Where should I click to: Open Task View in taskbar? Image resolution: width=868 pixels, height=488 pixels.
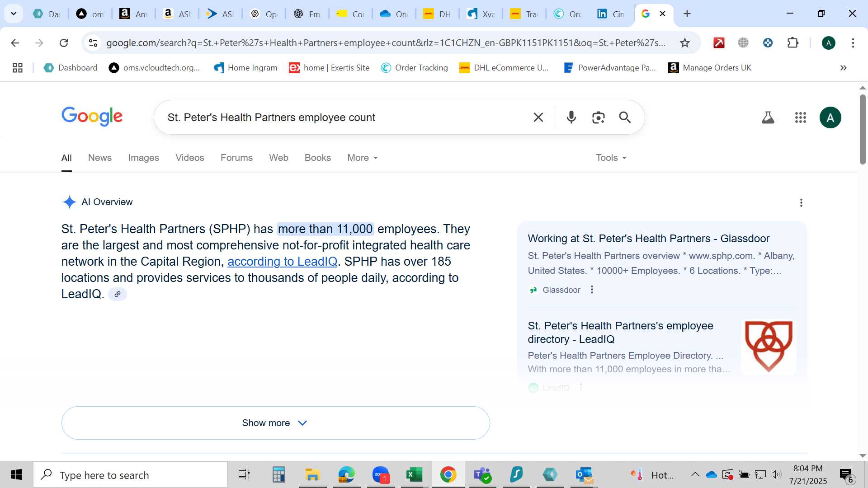[244, 474]
